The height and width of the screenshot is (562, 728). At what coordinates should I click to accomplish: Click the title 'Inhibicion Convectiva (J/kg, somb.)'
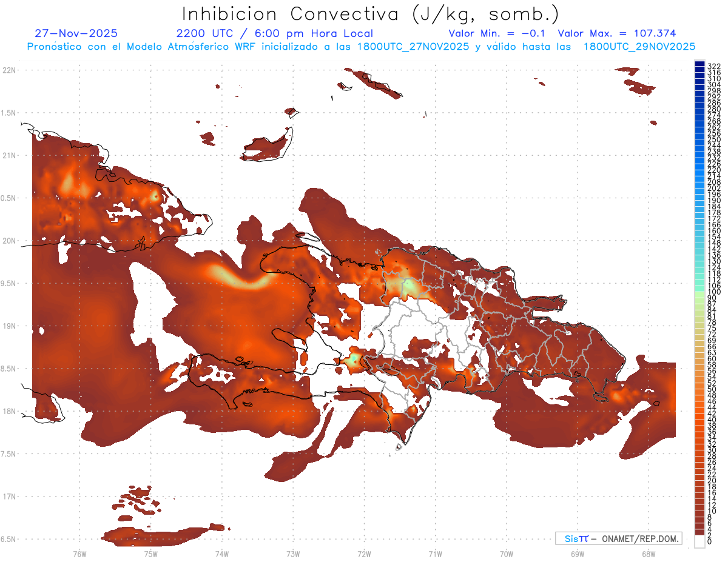coord(371,14)
